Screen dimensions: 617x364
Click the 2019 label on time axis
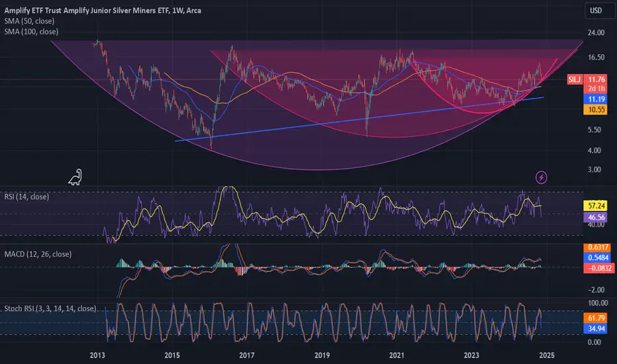coord(322,355)
